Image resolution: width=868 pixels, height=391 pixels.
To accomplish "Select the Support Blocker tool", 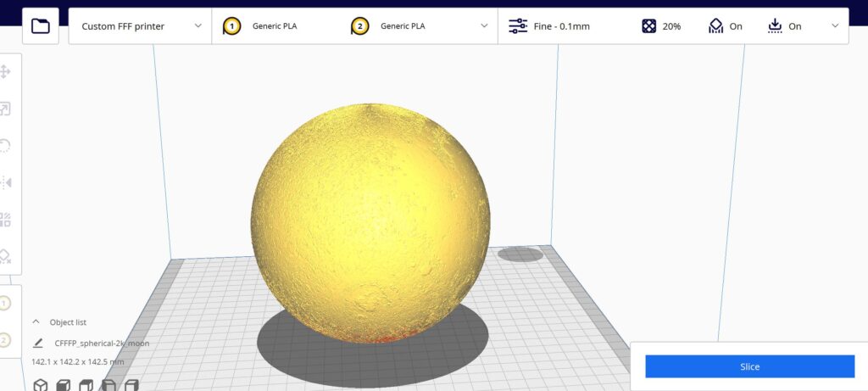I will [x=4, y=256].
